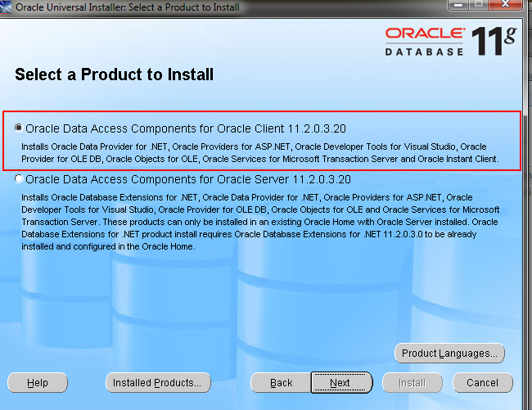Click the Oracle Universal Installer title bar icon
This screenshot has height=410, width=532.
point(6,7)
